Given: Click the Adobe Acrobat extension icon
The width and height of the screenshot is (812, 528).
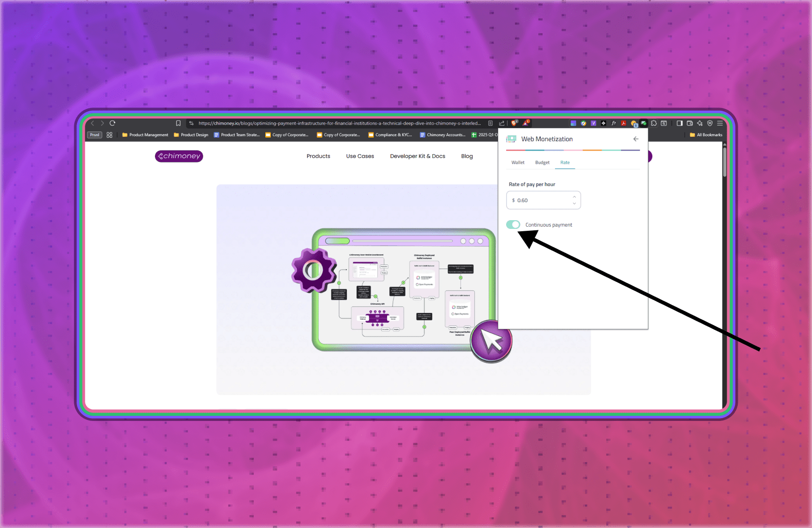Looking at the screenshot, I should coord(623,123).
